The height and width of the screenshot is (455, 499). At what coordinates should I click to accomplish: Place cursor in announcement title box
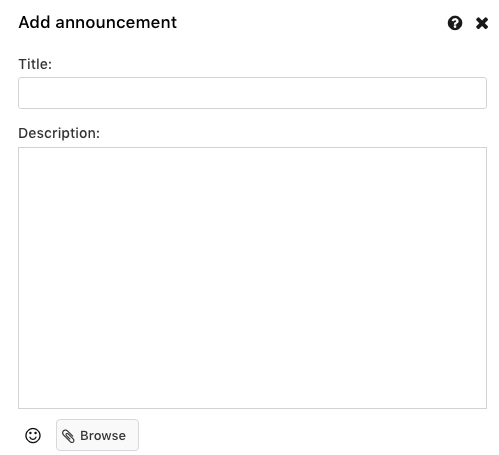252,93
